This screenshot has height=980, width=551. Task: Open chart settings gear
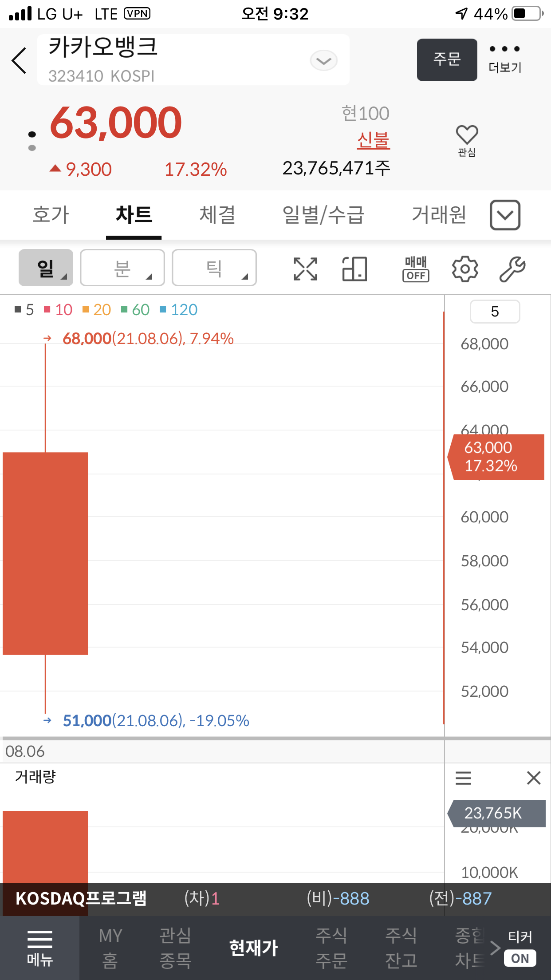pos(464,269)
